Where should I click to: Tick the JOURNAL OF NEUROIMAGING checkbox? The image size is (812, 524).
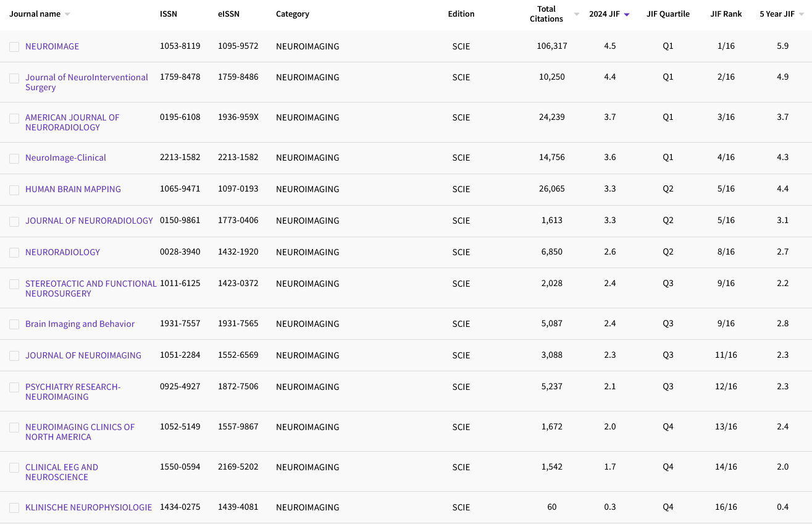coord(14,356)
